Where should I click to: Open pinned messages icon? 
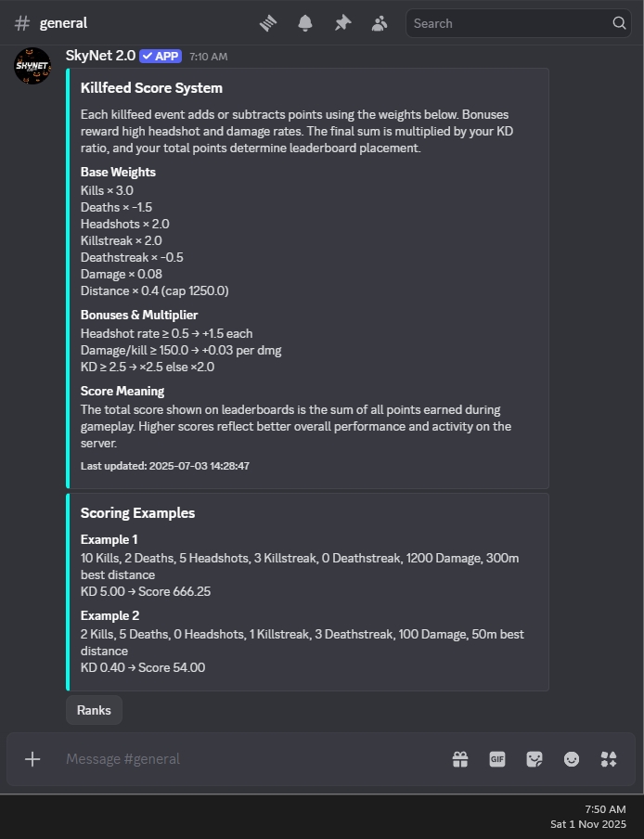coord(342,23)
